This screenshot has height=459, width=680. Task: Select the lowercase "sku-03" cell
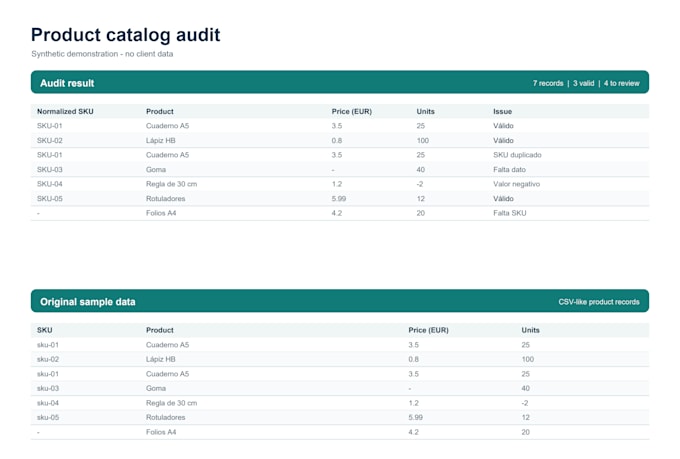click(x=48, y=388)
